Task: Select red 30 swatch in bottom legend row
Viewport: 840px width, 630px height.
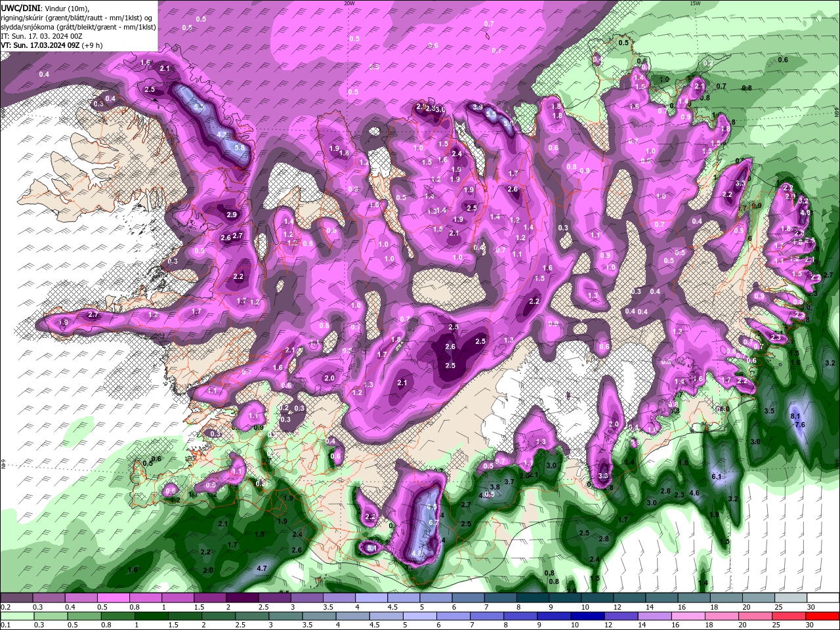Action: [824, 616]
